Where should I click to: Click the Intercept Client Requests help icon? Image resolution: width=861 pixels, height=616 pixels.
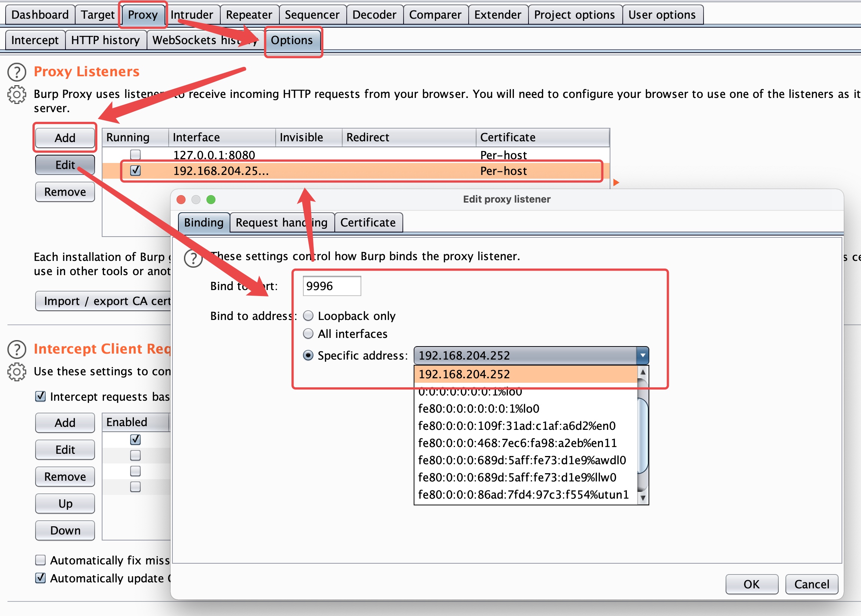pos(17,349)
